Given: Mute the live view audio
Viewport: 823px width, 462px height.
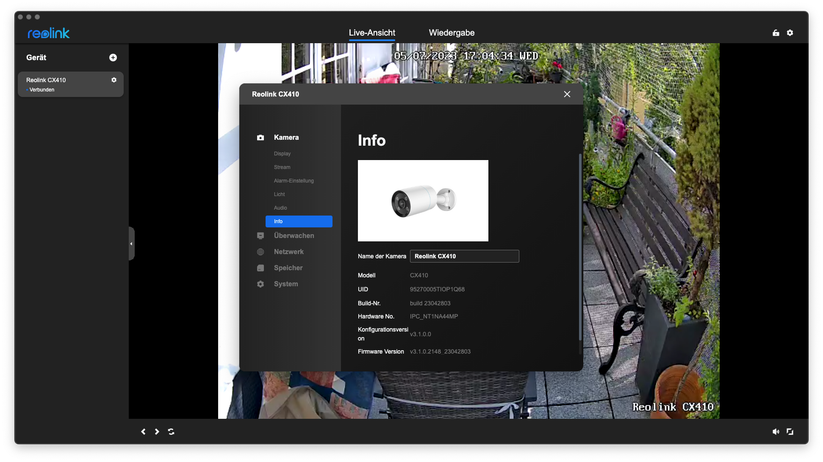Looking at the screenshot, I should coord(776,432).
